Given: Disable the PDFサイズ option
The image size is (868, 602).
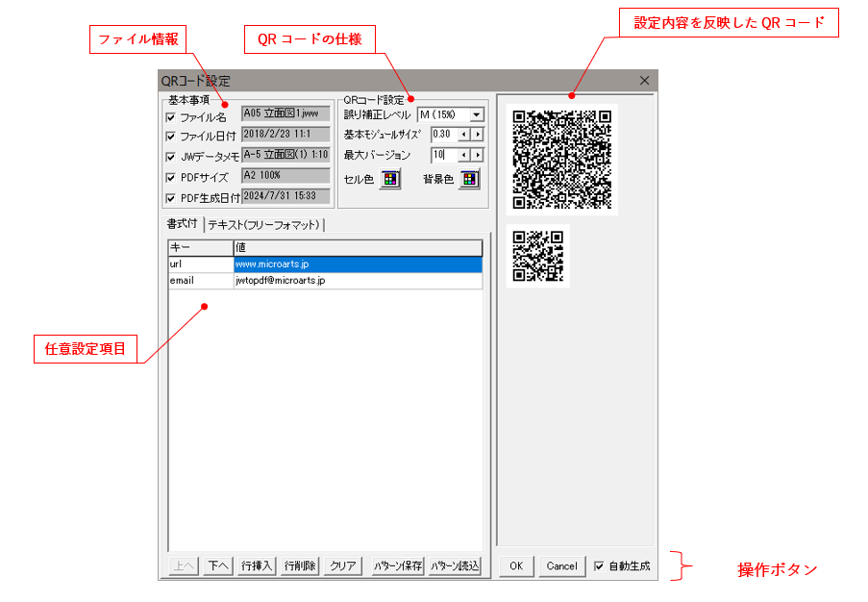Looking at the screenshot, I should pyautogui.click(x=168, y=175).
